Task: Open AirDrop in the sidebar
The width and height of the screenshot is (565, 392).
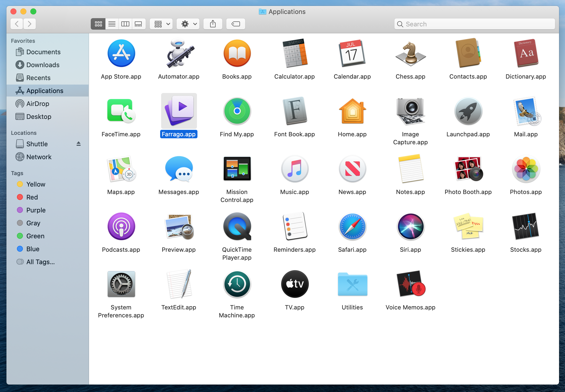Action: (47, 104)
